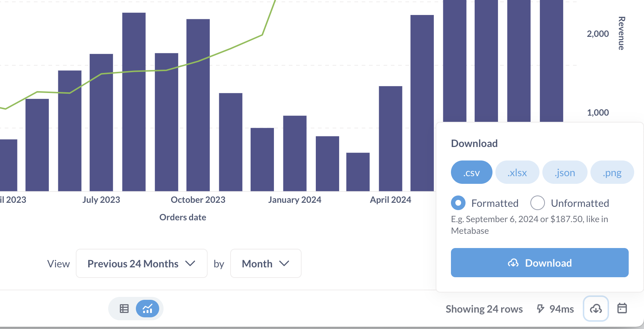Image resolution: width=644 pixels, height=329 pixels.
Task: Choose the .xlsx export format
Action: (x=517, y=173)
